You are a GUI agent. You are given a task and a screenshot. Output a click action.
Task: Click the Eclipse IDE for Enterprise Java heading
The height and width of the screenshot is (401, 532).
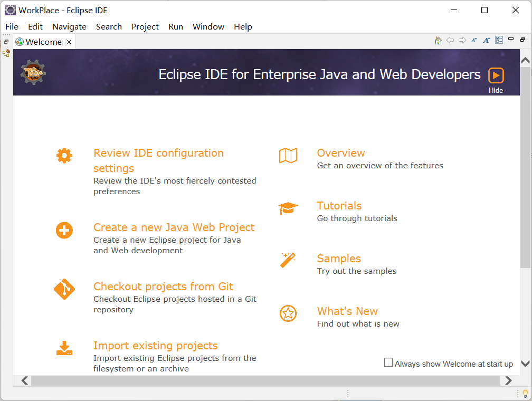320,74
